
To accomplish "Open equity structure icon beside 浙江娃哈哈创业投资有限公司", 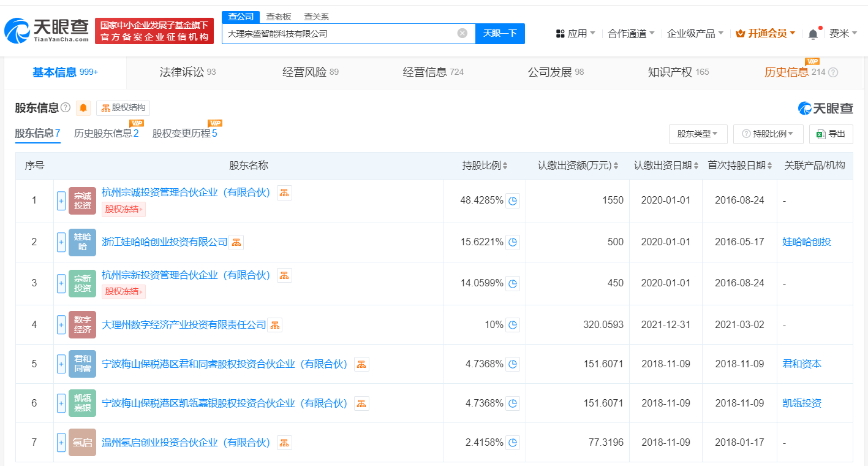I will click(236, 242).
